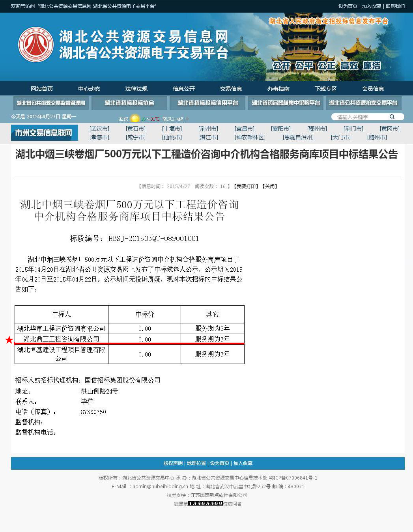Open the 武汉市 city link

point(99,129)
